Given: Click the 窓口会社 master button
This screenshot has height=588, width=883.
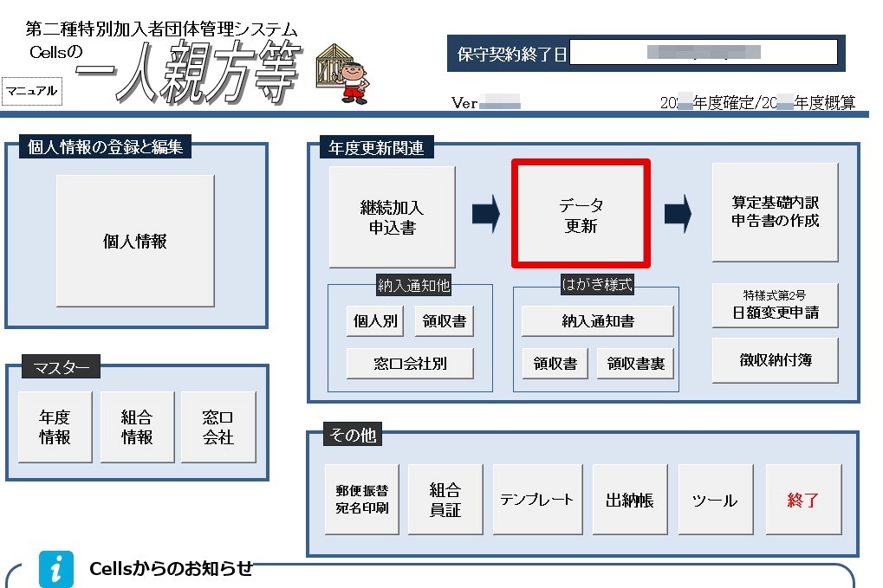Looking at the screenshot, I should tap(218, 426).
